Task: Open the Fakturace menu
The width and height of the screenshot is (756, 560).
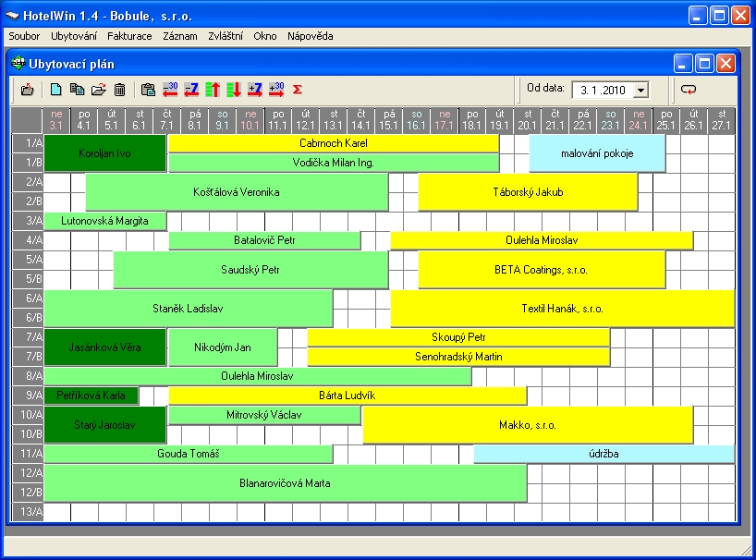Action: (x=129, y=36)
